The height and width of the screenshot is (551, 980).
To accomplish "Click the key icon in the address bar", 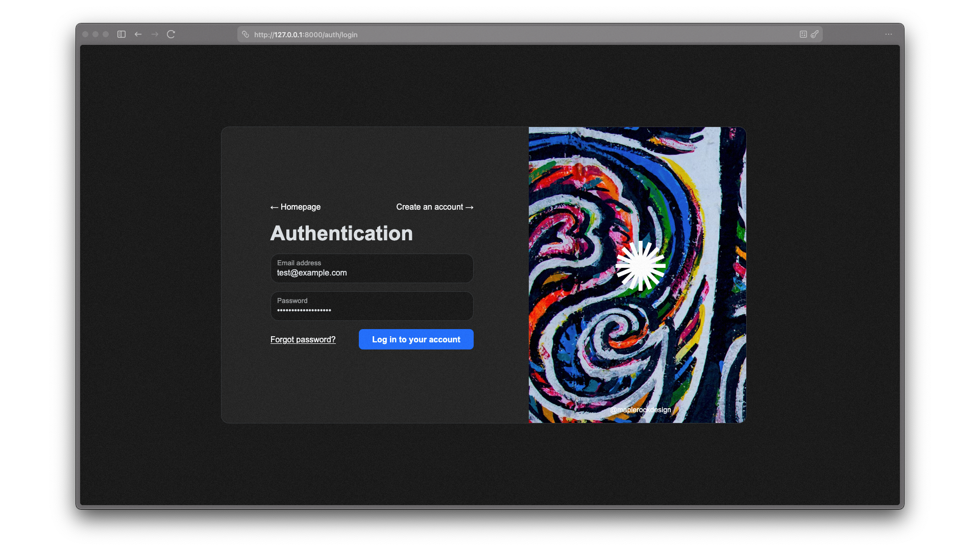I will pos(815,34).
